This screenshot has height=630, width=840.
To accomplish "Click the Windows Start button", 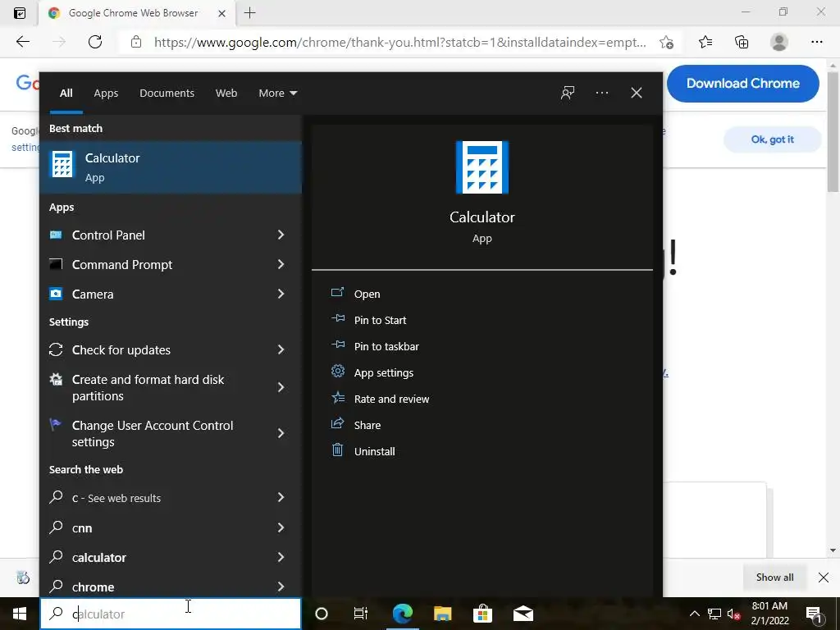I will (x=20, y=614).
